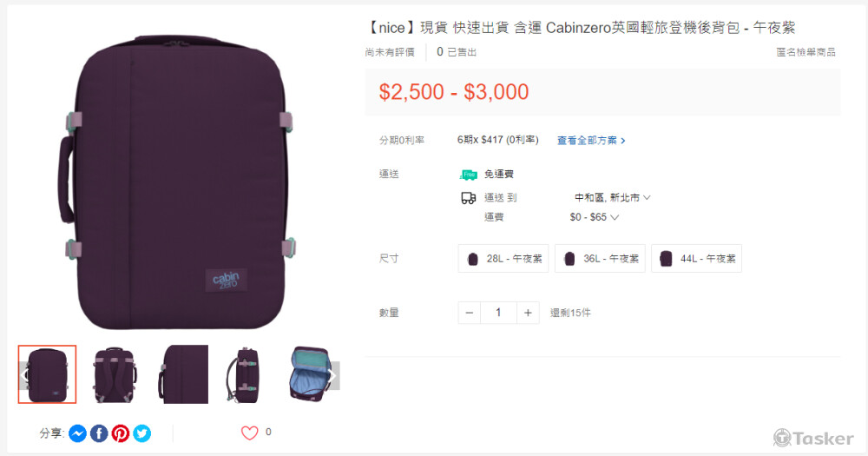Show the next image with the right arrow
The image size is (868, 456).
pyautogui.click(x=332, y=376)
